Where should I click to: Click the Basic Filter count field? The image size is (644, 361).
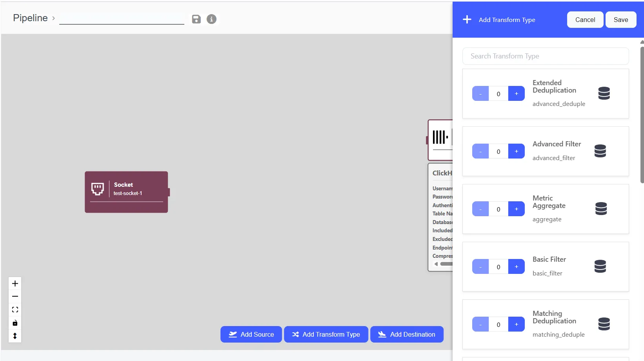coord(498,266)
